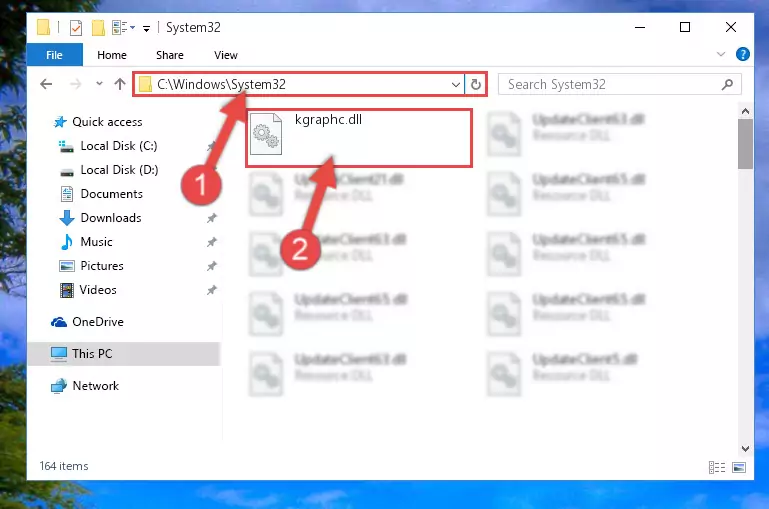The image size is (769, 509).
Task: Switch to the Home ribbon tab
Action: point(112,55)
